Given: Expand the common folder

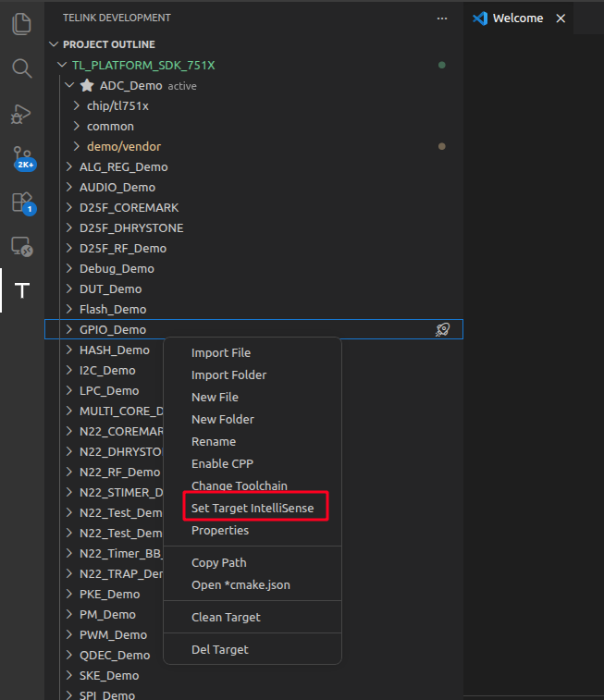Looking at the screenshot, I should click(x=77, y=127).
